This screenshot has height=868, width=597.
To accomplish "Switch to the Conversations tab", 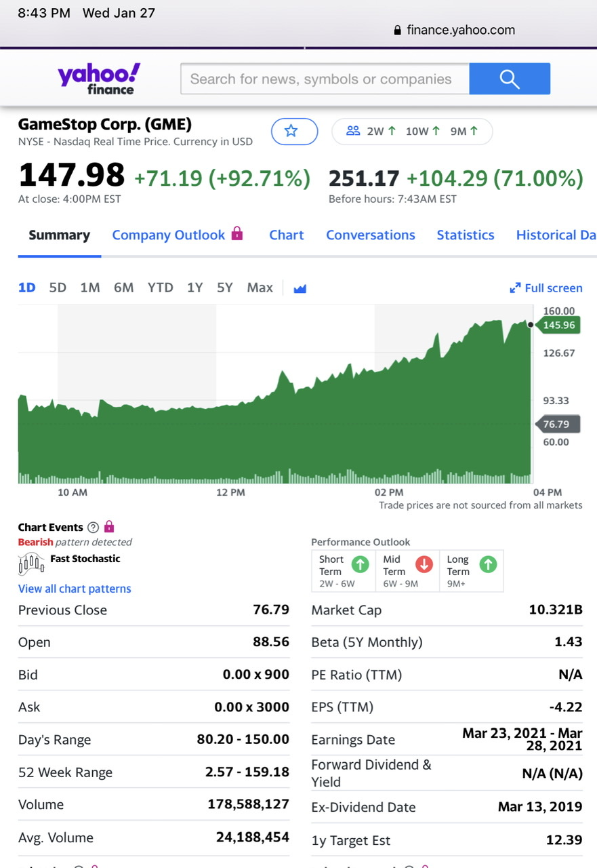I will pyautogui.click(x=370, y=235).
